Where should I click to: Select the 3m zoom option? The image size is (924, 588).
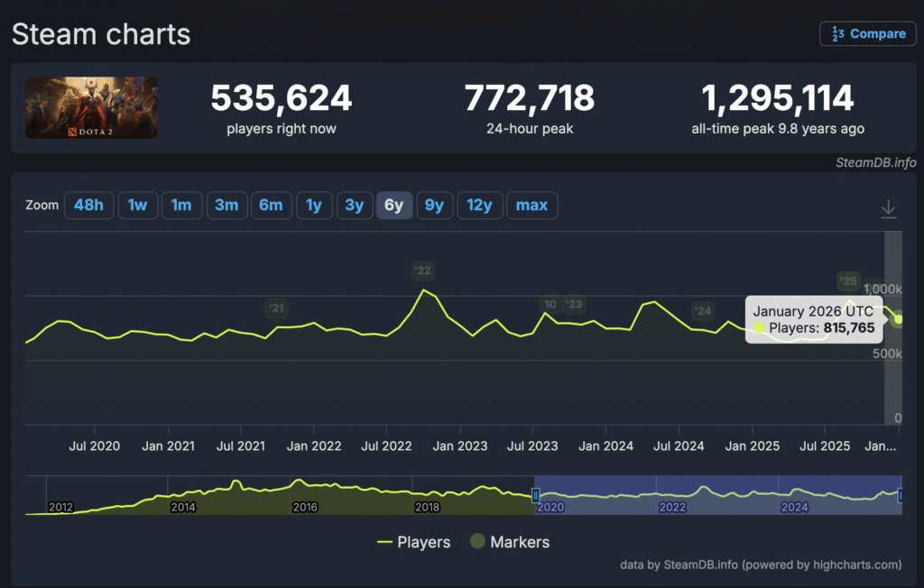click(226, 206)
